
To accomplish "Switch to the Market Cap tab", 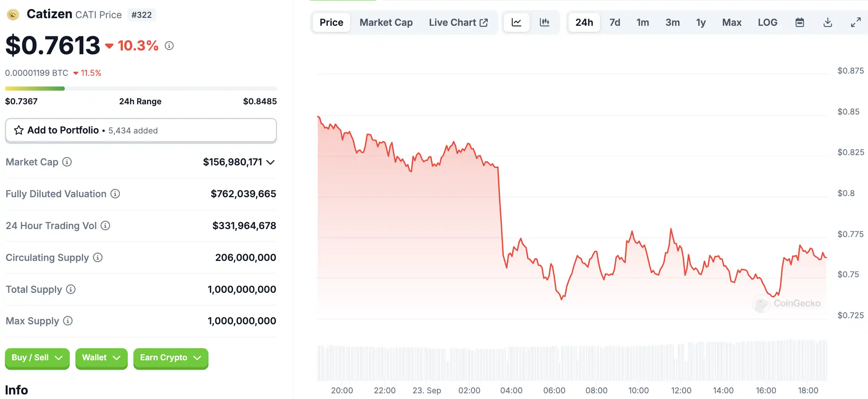I will pyautogui.click(x=386, y=22).
